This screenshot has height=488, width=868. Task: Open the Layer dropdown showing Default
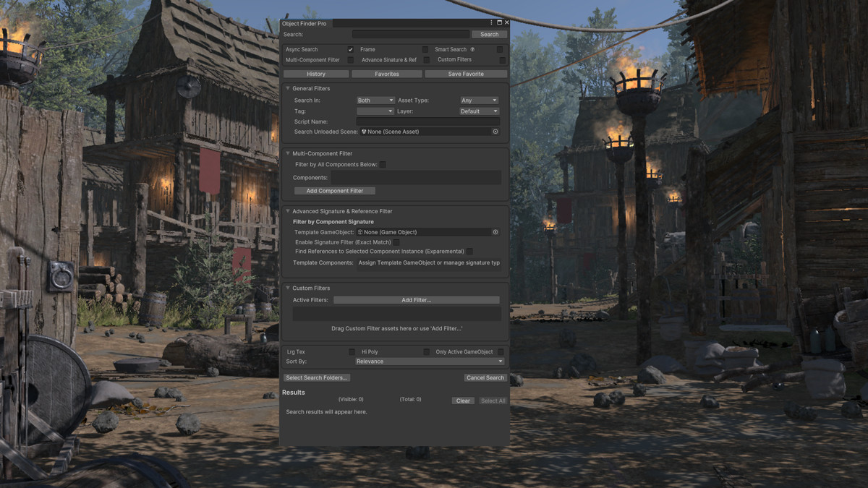click(479, 111)
